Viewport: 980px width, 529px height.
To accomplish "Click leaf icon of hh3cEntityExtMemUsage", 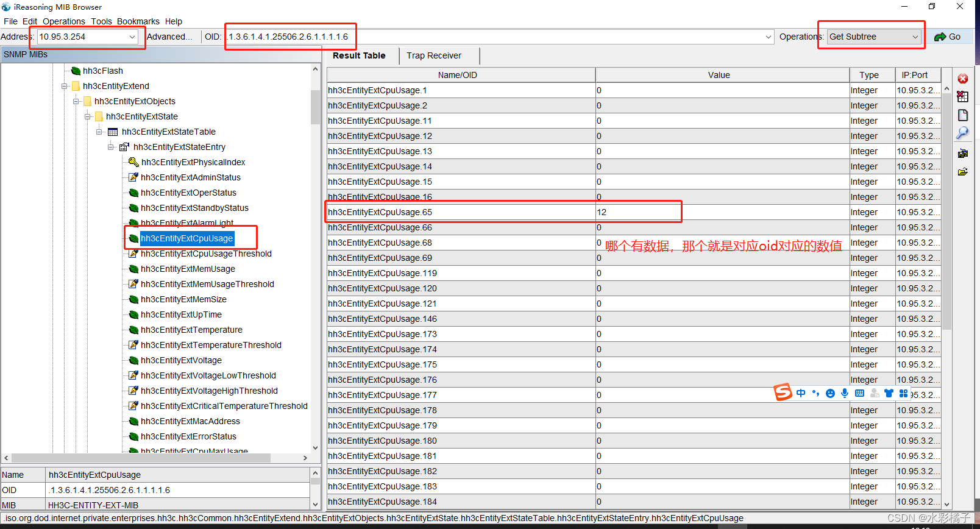I will tap(133, 269).
